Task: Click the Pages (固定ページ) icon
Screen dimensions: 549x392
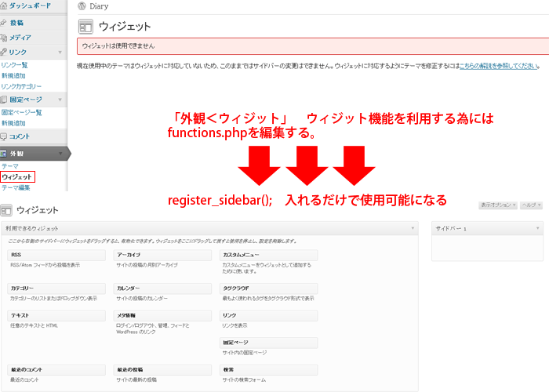Action: coord(5,100)
